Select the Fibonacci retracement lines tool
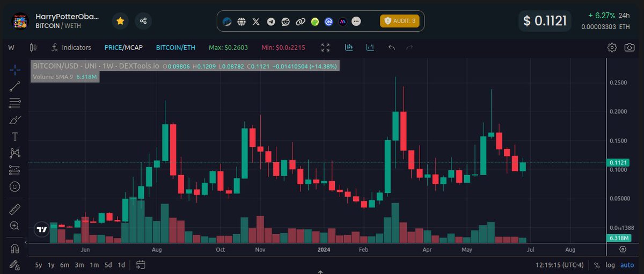 click(15, 103)
